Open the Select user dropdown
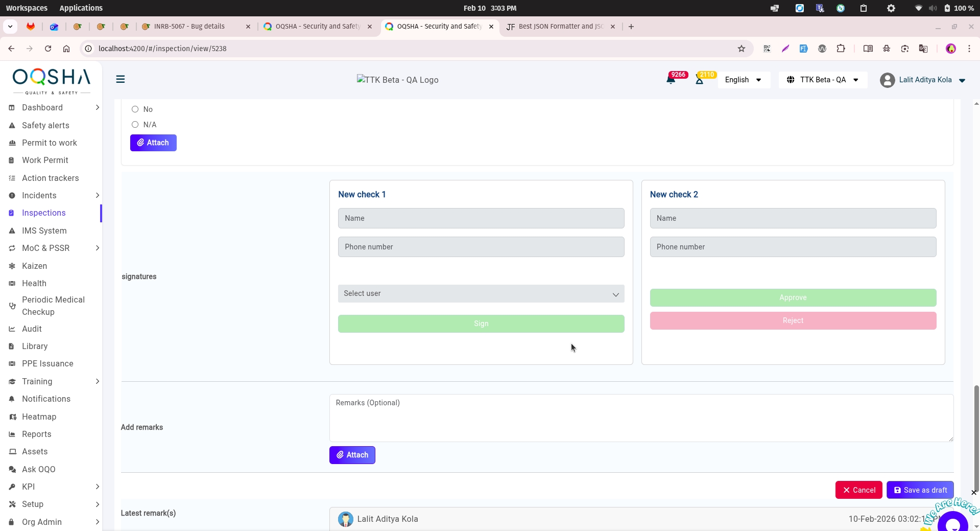This screenshot has width=980, height=531. point(481,294)
